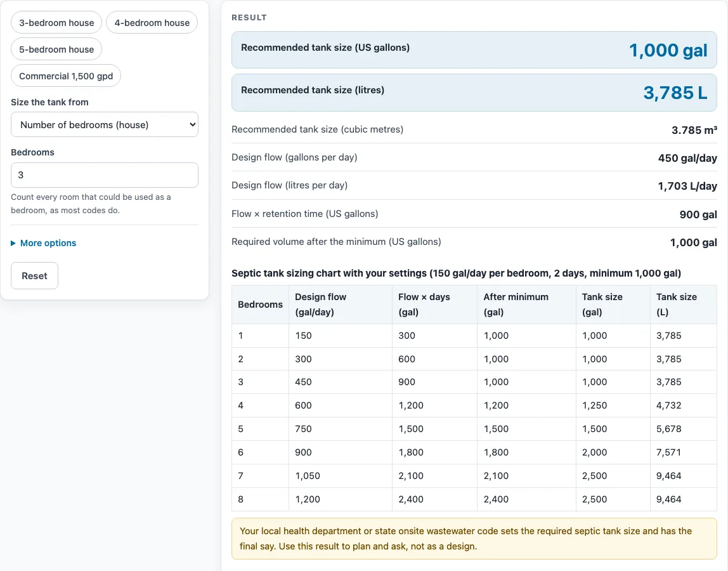
Task: Click the Bedrooms column header in chart
Action: point(260,305)
